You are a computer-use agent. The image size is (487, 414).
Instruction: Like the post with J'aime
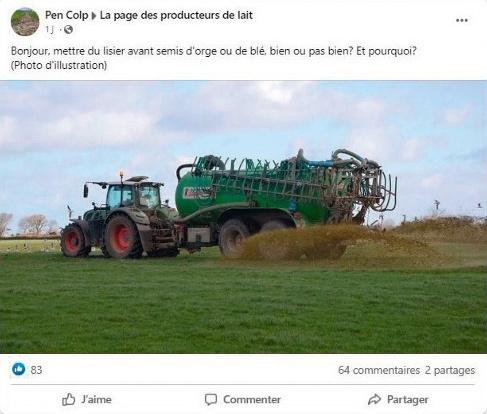pyautogui.click(x=87, y=399)
